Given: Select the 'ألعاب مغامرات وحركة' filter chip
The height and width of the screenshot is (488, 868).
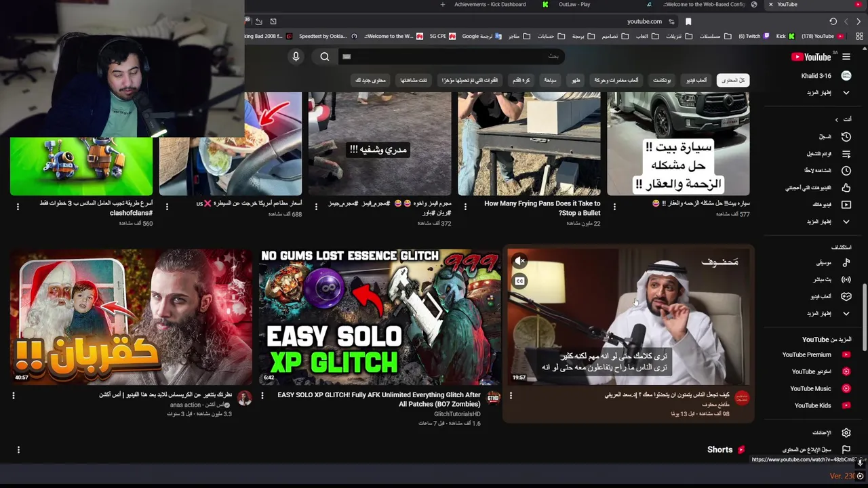Looking at the screenshot, I should pos(616,80).
